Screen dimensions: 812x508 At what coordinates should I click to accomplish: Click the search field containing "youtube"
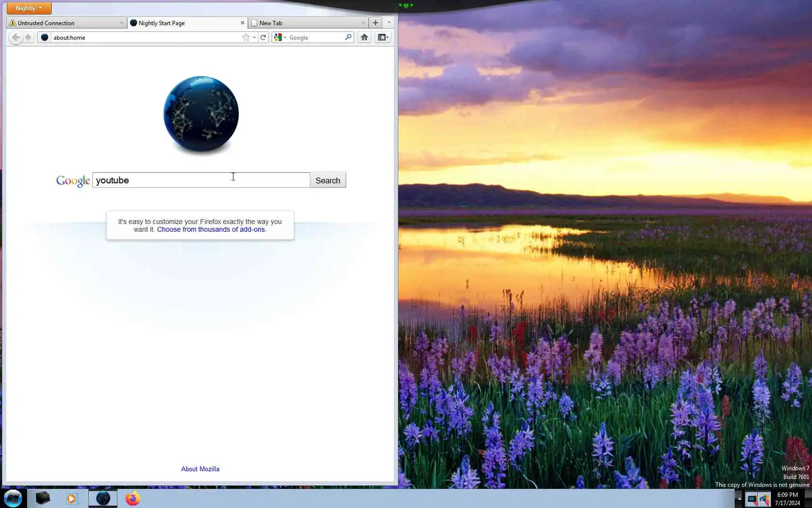point(201,180)
